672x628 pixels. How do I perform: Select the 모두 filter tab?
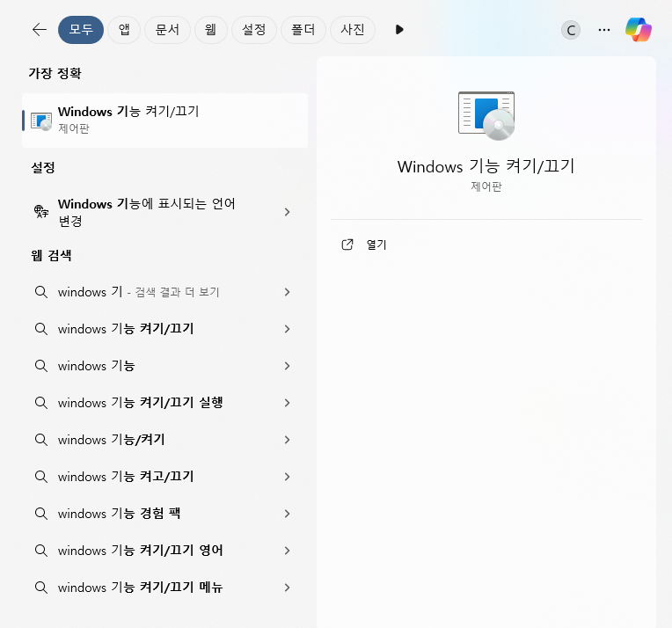click(81, 30)
